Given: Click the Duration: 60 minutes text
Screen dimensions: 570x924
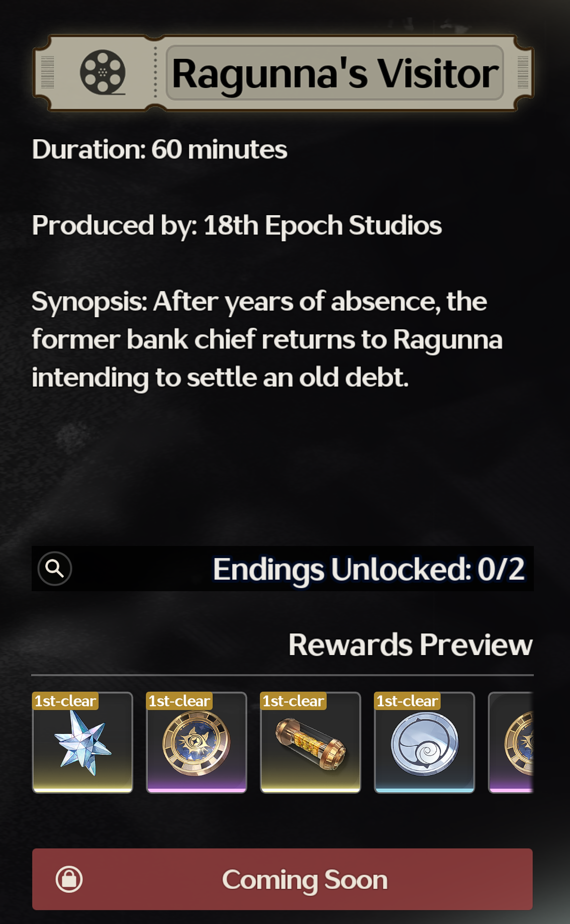Looking at the screenshot, I should 159,149.
